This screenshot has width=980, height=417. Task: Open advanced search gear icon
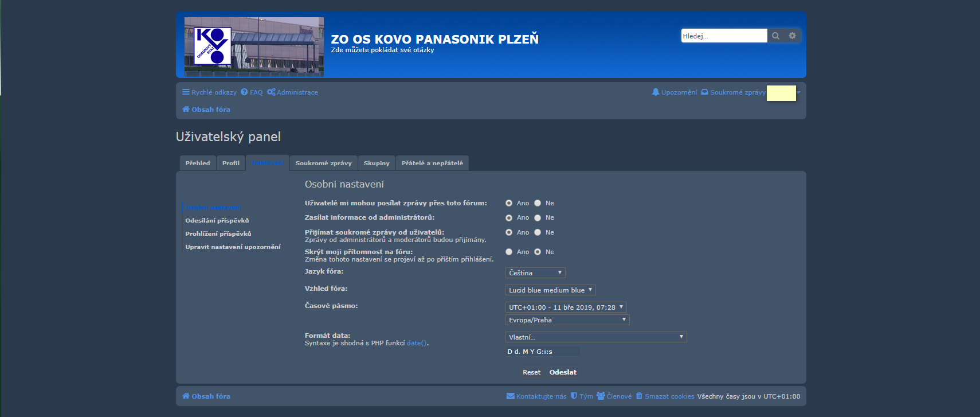tap(792, 36)
